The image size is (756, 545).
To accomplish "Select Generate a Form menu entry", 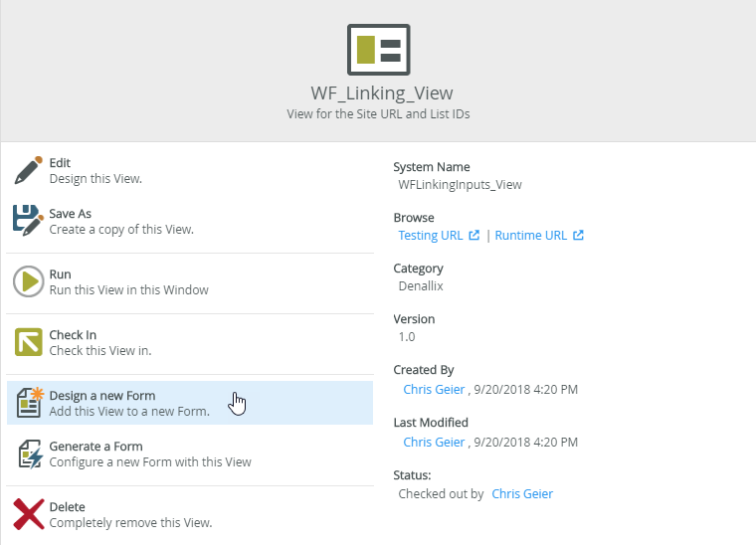I will pyautogui.click(x=149, y=454).
